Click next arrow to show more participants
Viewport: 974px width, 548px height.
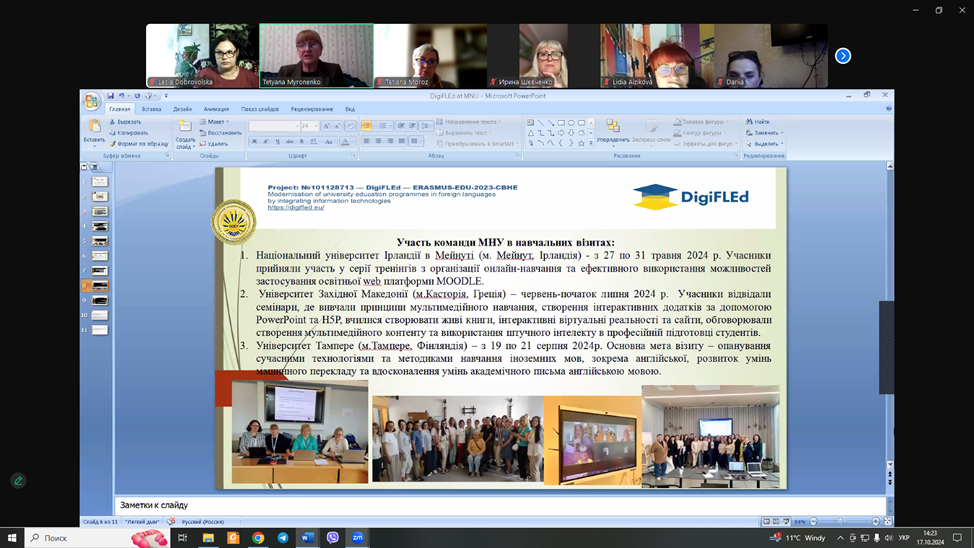click(x=843, y=56)
